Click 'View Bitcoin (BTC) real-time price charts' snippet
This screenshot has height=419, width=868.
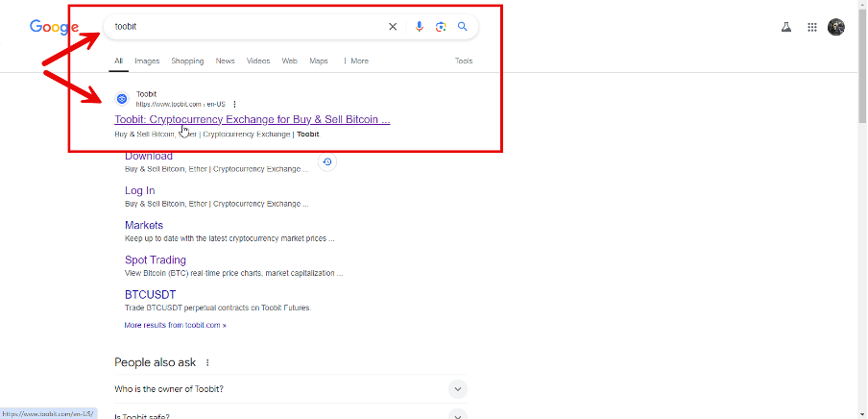[x=233, y=273]
